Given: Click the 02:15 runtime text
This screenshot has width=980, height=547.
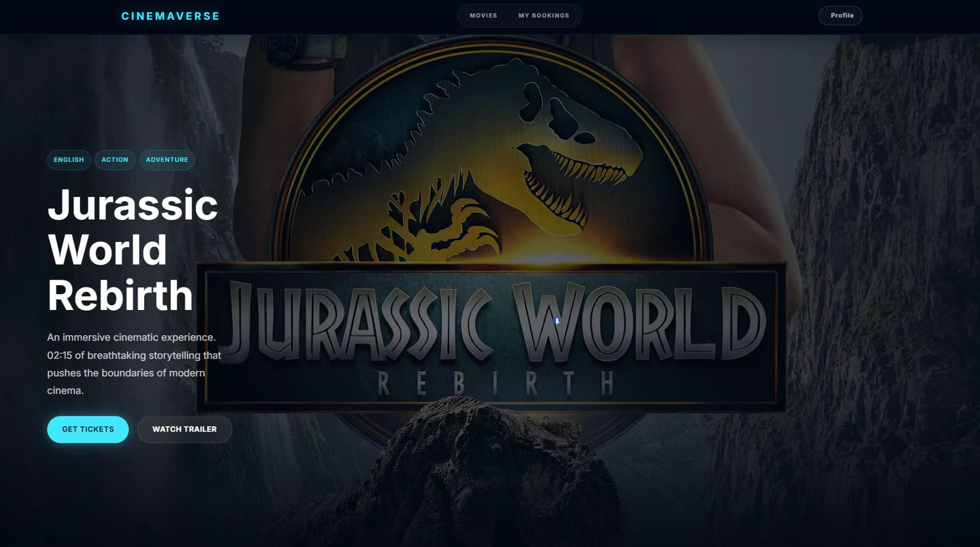Looking at the screenshot, I should pos(59,355).
